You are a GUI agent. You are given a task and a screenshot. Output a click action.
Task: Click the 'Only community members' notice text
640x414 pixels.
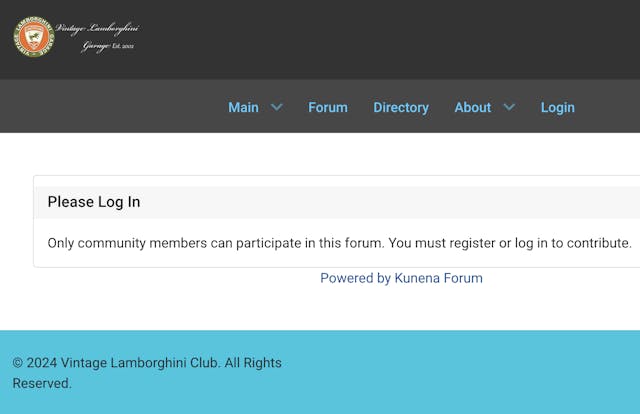[x=340, y=243]
